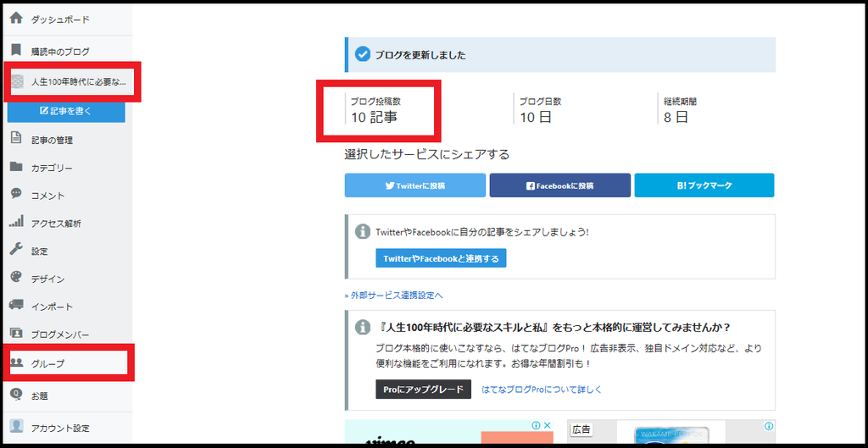Viewport: 868px width, 448px height.
Task: Click the 記事を書く button
Action: click(x=66, y=111)
